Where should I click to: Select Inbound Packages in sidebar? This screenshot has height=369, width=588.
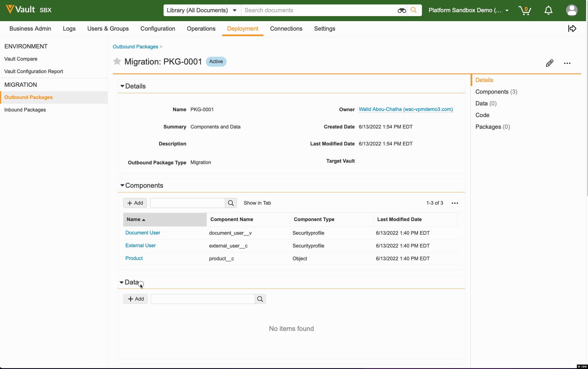tap(25, 110)
